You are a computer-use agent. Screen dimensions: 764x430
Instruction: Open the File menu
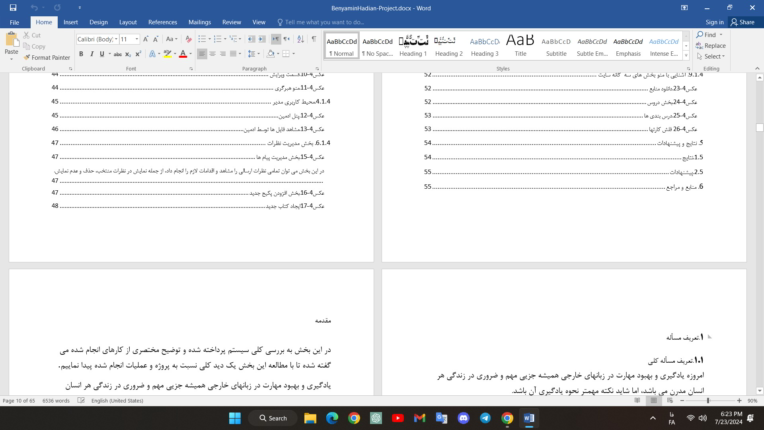pos(14,22)
